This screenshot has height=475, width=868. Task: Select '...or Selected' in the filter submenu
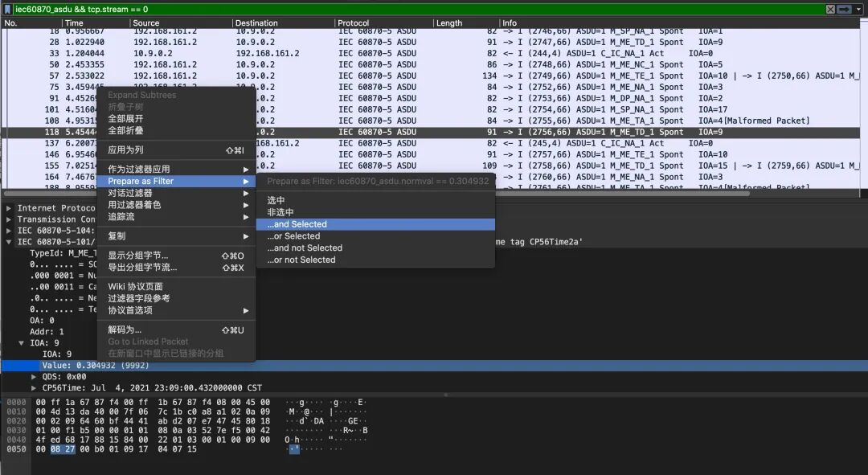pos(375,235)
